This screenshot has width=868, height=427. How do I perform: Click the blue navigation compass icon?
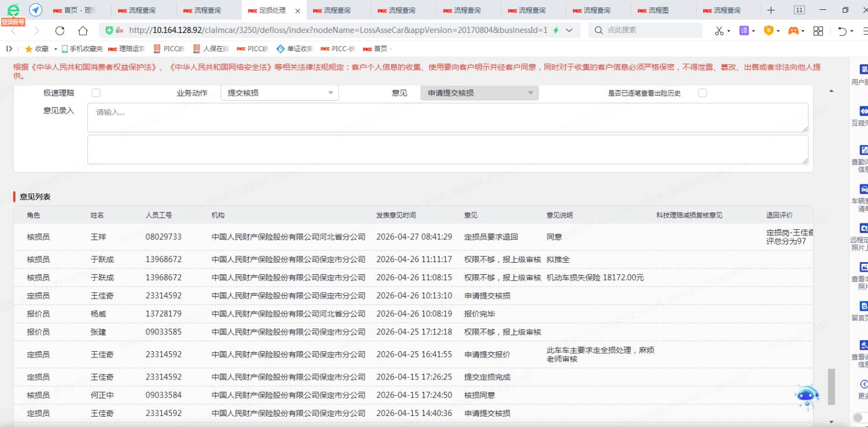pos(35,10)
